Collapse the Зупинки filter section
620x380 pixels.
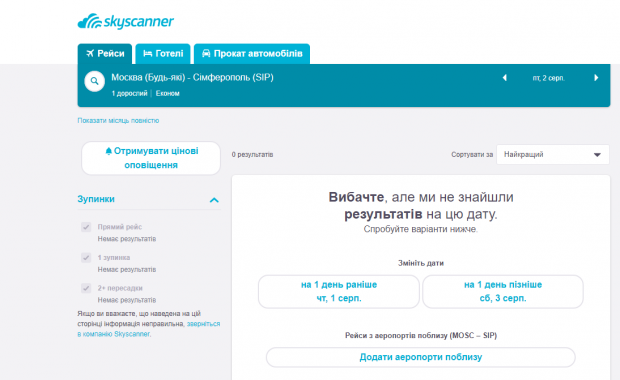point(214,200)
